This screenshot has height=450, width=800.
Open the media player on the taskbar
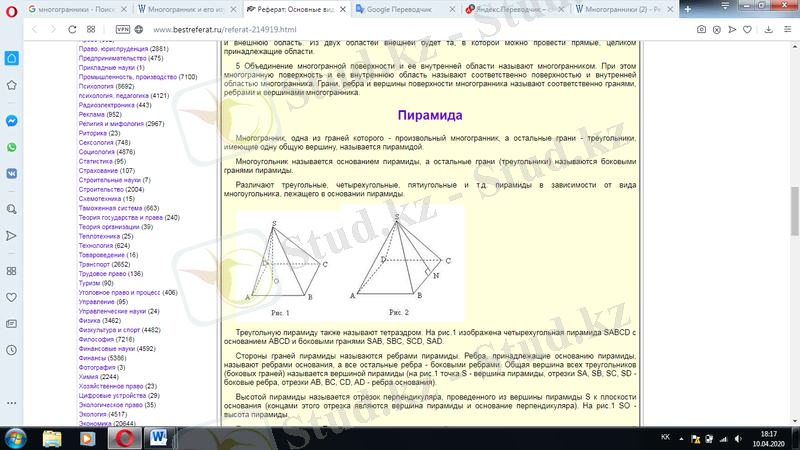87,438
